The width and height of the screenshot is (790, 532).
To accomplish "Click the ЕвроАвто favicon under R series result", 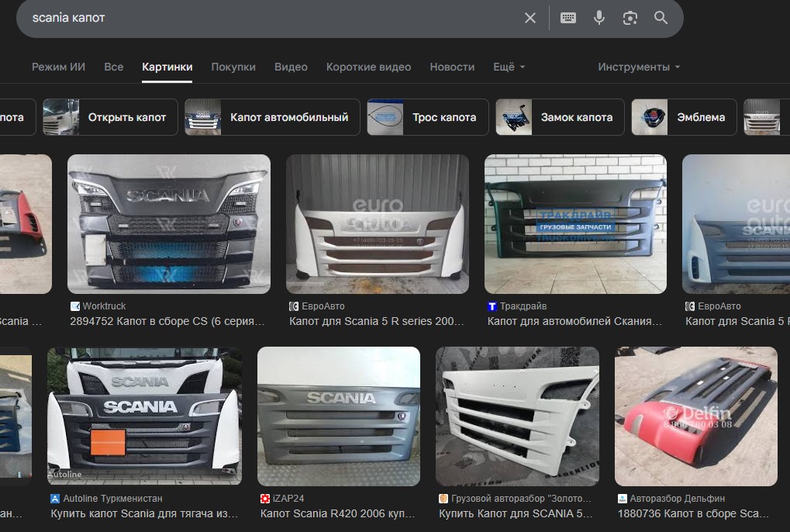I will 294,306.
